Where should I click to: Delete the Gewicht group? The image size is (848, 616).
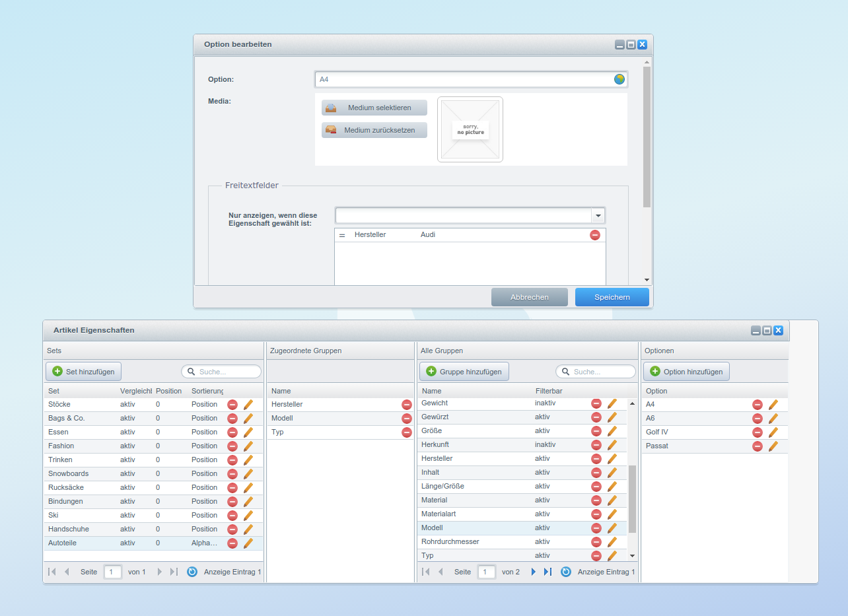596,403
